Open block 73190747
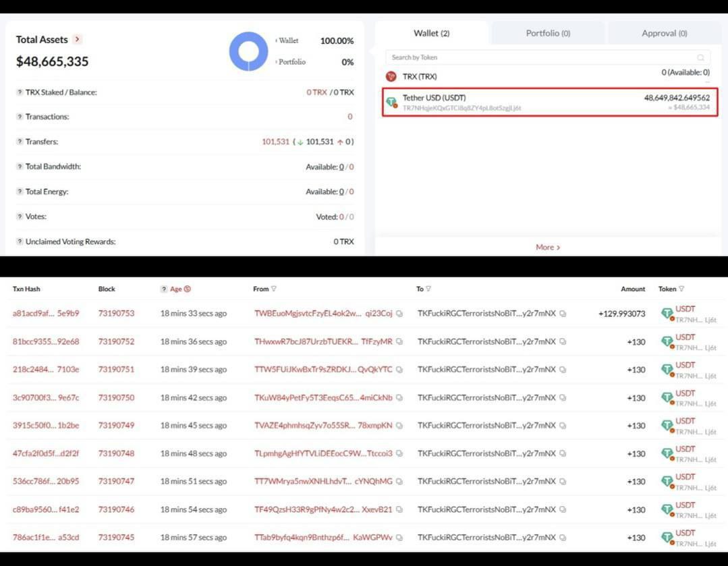Image resolution: width=728 pixels, height=566 pixels. [116, 482]
